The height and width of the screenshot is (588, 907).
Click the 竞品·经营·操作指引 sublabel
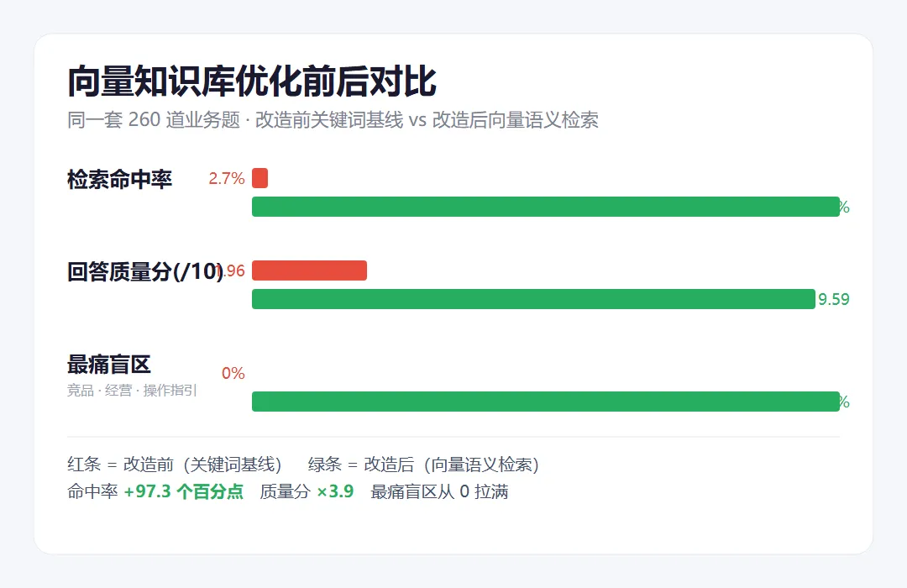[132, 391]
